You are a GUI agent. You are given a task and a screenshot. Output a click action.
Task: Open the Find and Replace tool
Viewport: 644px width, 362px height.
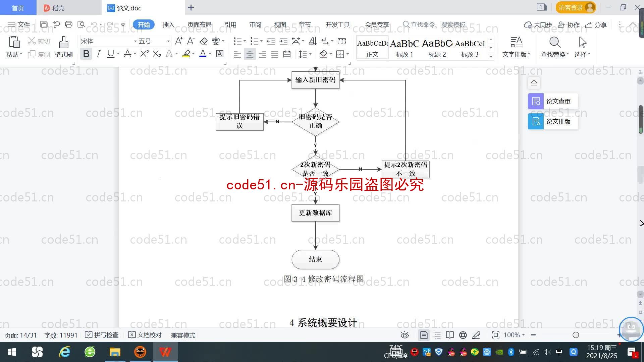click(555, 47)
